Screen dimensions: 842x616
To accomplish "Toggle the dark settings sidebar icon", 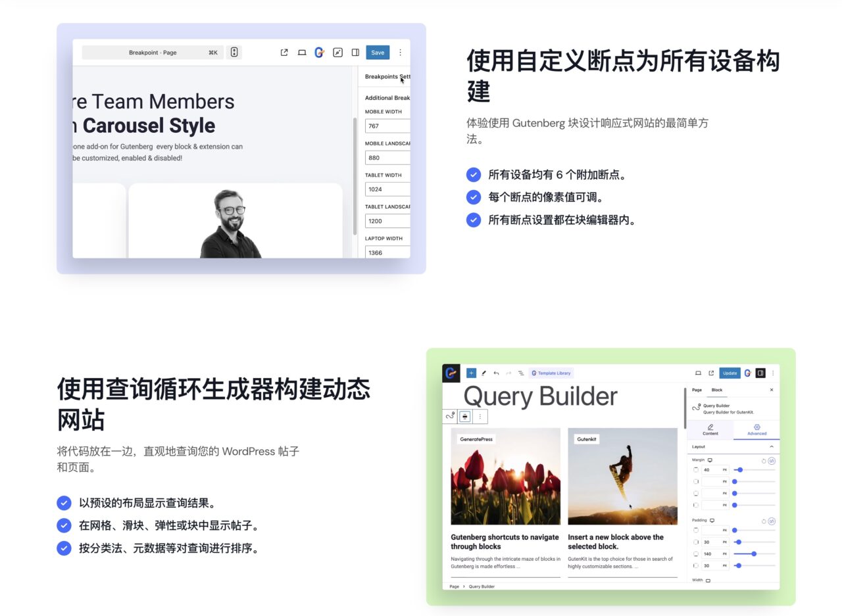I will coord(760,373).
